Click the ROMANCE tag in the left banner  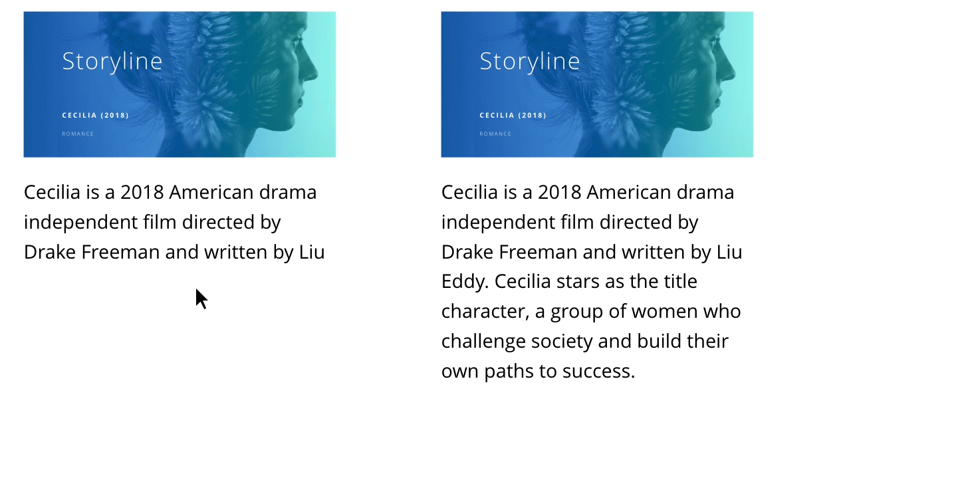pyautogui.click(x=78, y=134)
